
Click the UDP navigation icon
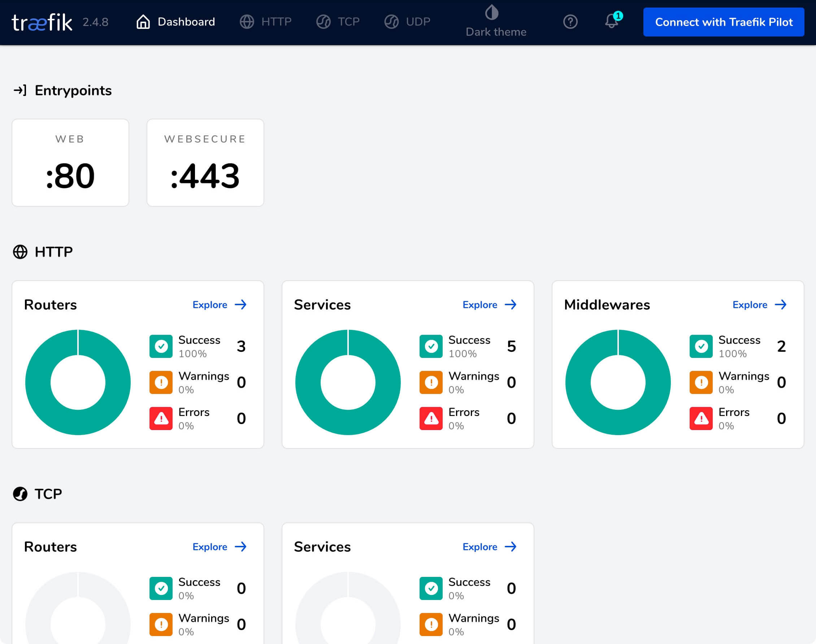[391, 22]
